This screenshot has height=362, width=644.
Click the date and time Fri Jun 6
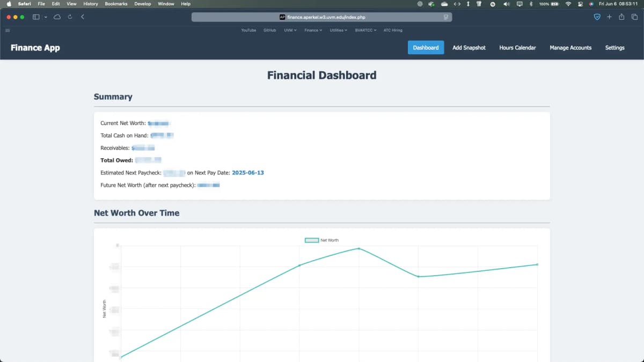pos(619,4)
